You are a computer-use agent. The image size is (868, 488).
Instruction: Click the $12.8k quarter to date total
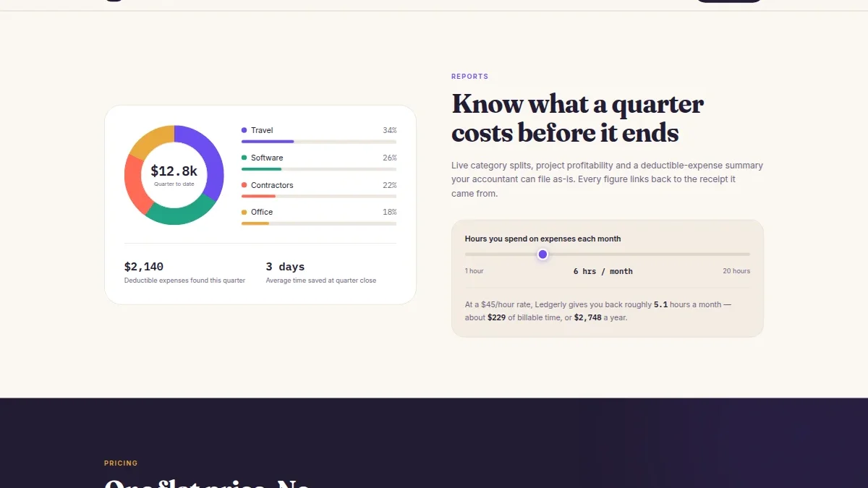click(174, 171)
